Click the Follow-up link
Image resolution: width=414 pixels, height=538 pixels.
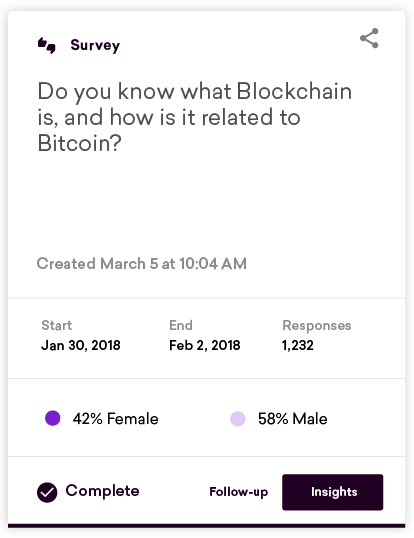coord(238,492)
